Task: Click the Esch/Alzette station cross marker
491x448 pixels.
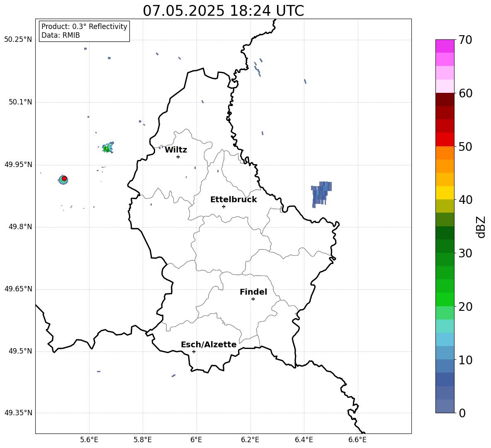Action: [194, 351]
